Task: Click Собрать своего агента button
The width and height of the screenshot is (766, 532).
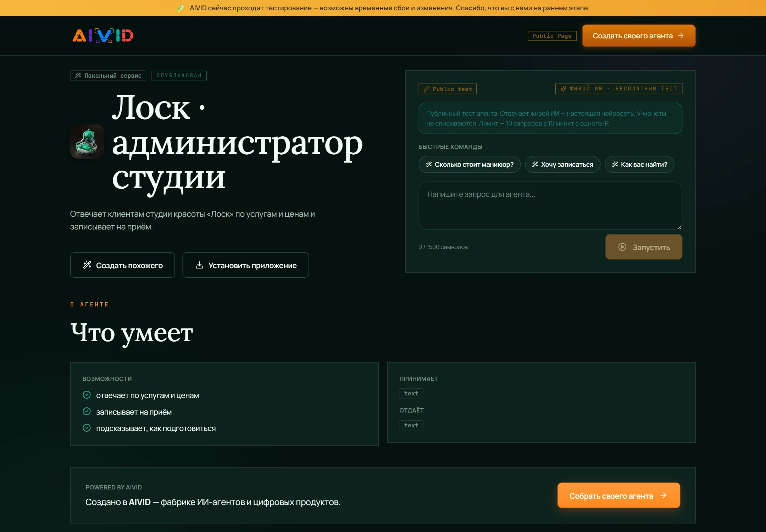Action: (619, 495)
